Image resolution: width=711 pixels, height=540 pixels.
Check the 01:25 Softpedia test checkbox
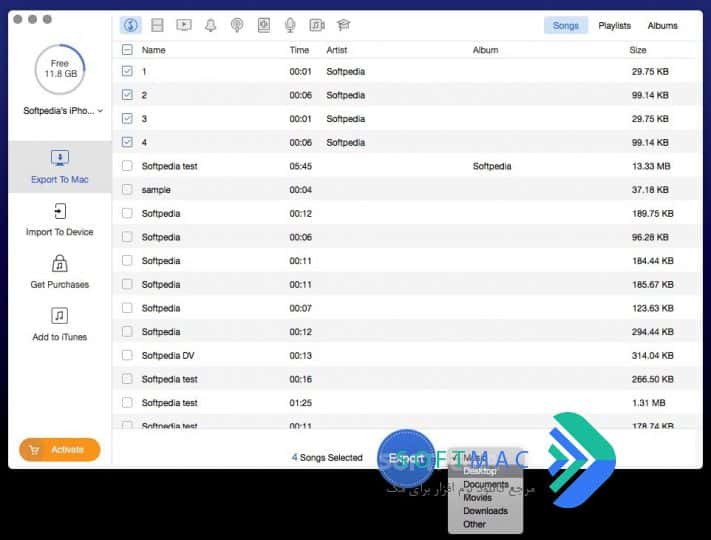tap(127, 403)
